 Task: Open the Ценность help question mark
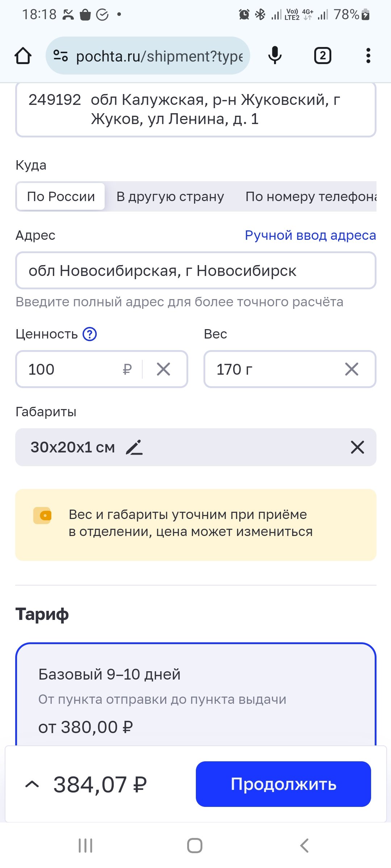(89, 334)
